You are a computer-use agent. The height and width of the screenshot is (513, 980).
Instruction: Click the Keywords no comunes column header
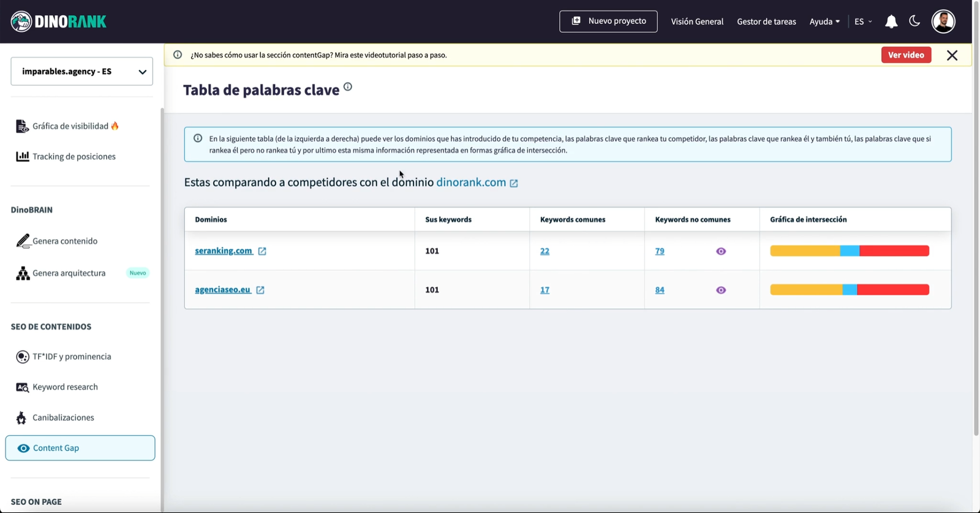693,219
